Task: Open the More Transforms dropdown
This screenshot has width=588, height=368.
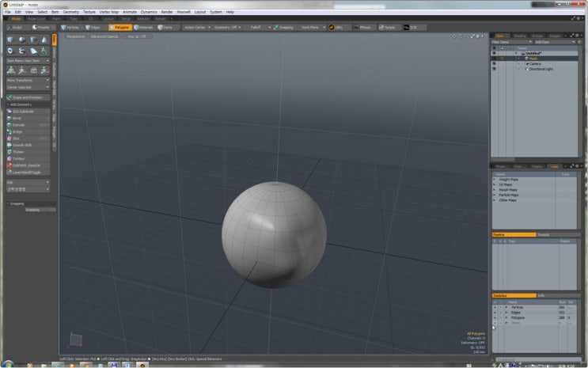Action: coord(28,80)
